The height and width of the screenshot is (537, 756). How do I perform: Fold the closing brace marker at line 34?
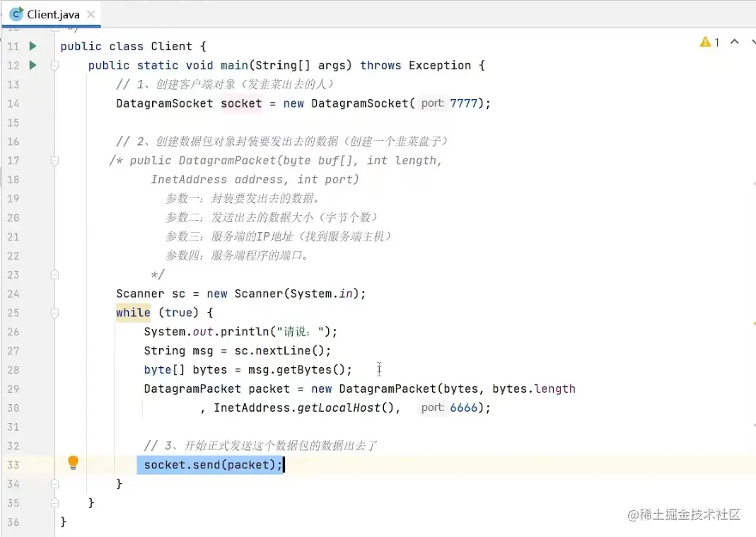click(55, 484)
